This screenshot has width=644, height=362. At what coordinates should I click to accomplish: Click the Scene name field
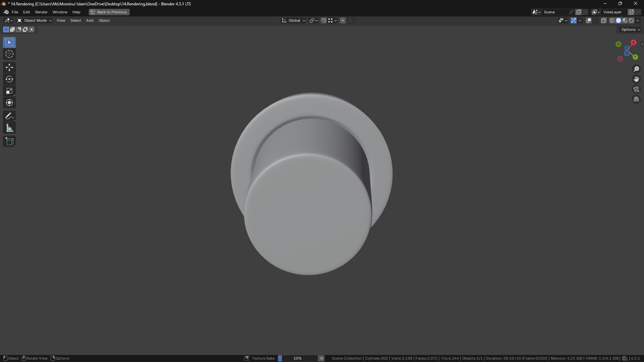[555, 12]
